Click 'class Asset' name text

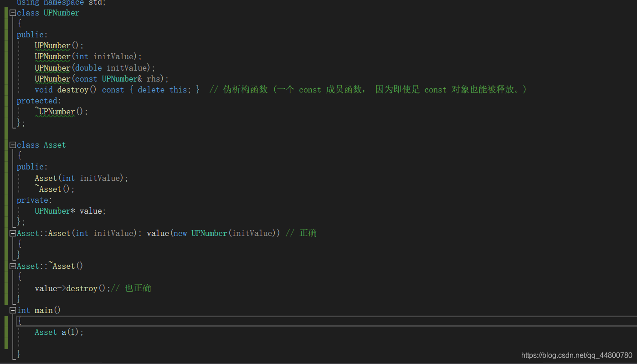coord(41,145)
